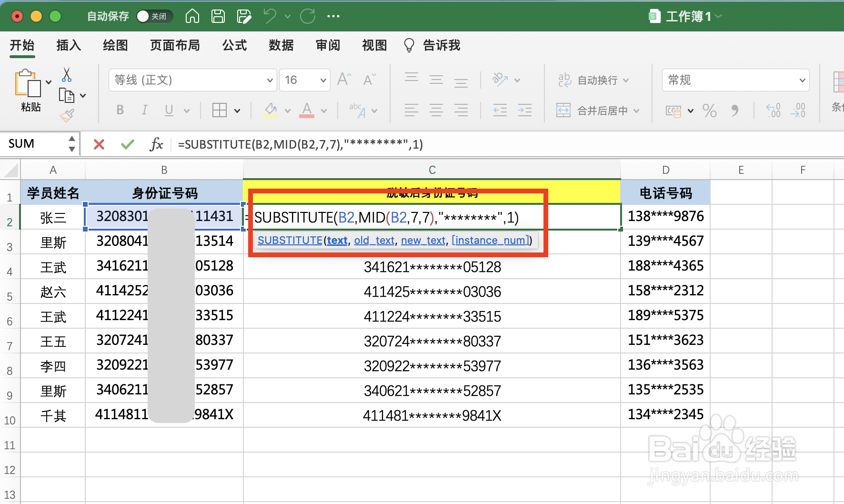The image size is (844, 504).
Task: Click the old_text argument link
Action: pyautogui.click(x=374, y=241)
